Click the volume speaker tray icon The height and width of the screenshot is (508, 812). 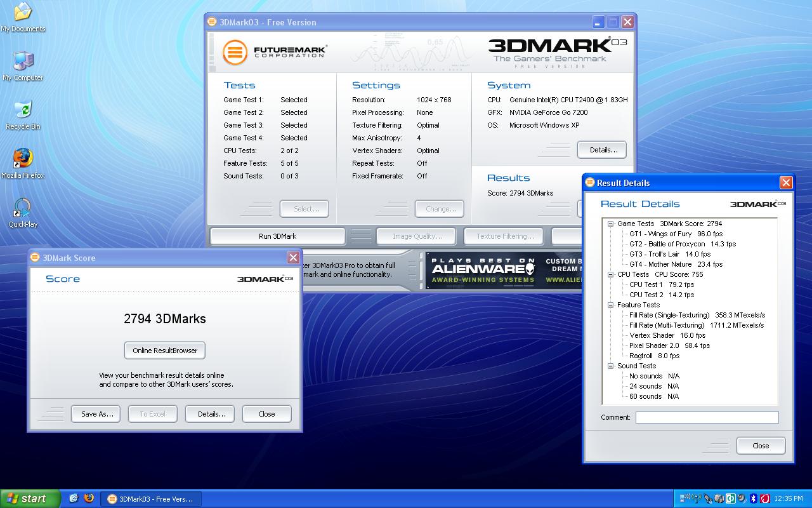[742, 498]
